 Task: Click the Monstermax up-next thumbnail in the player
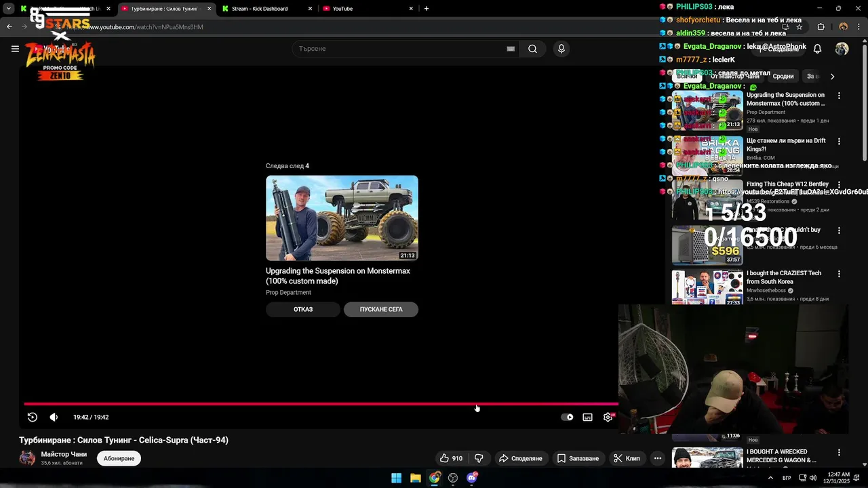pos(342,218)
